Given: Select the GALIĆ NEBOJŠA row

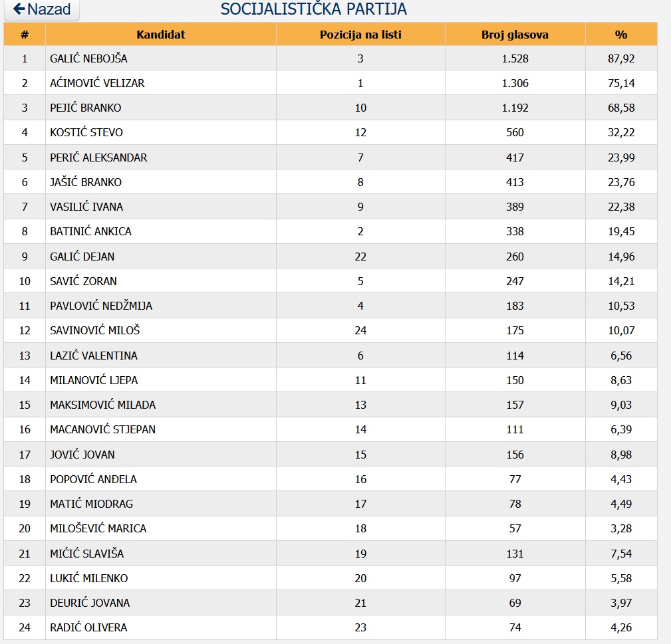Looking at the screenshot, I should point(331,58).
